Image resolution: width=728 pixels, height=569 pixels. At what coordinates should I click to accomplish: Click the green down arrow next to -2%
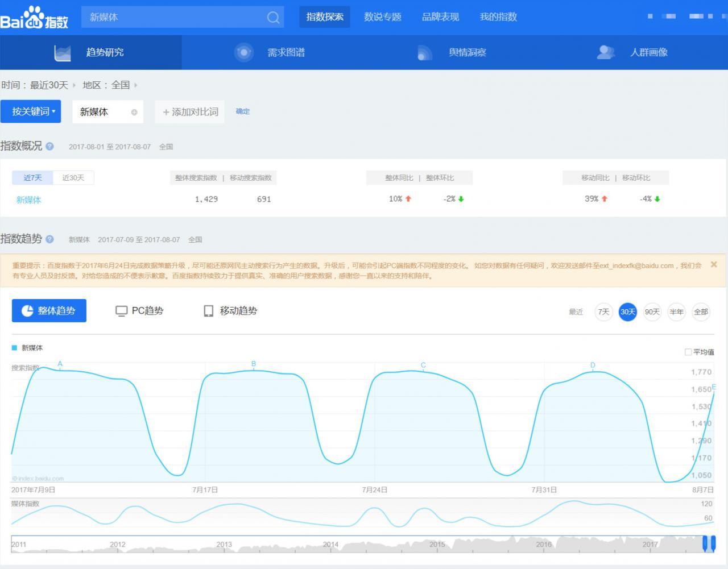[461, 199]
